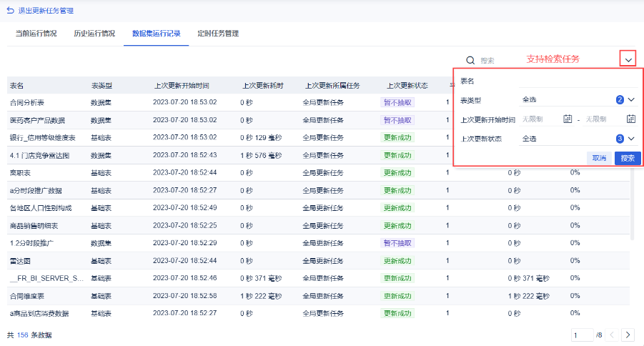Screen dimensions: 644x346
Task: Click the 表类型 column header
Action: pos(101,86)
